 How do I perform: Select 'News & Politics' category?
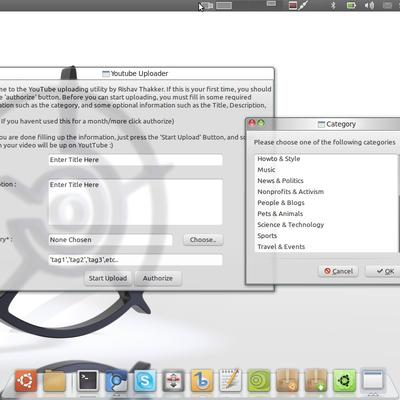pyautogui.click(x=327, y=181)
